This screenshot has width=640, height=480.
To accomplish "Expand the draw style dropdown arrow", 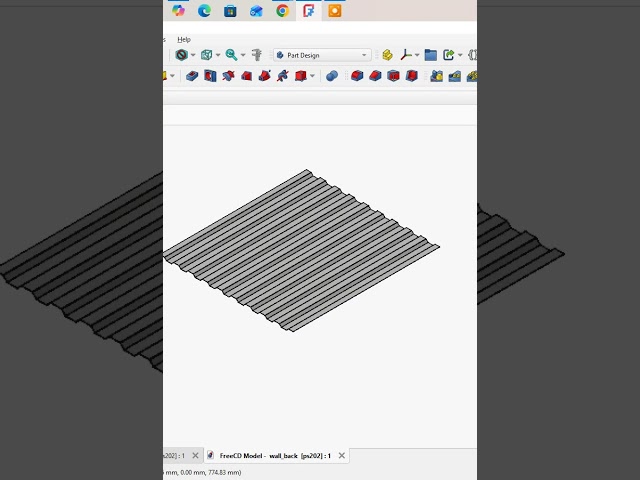I will click(193, 55).
